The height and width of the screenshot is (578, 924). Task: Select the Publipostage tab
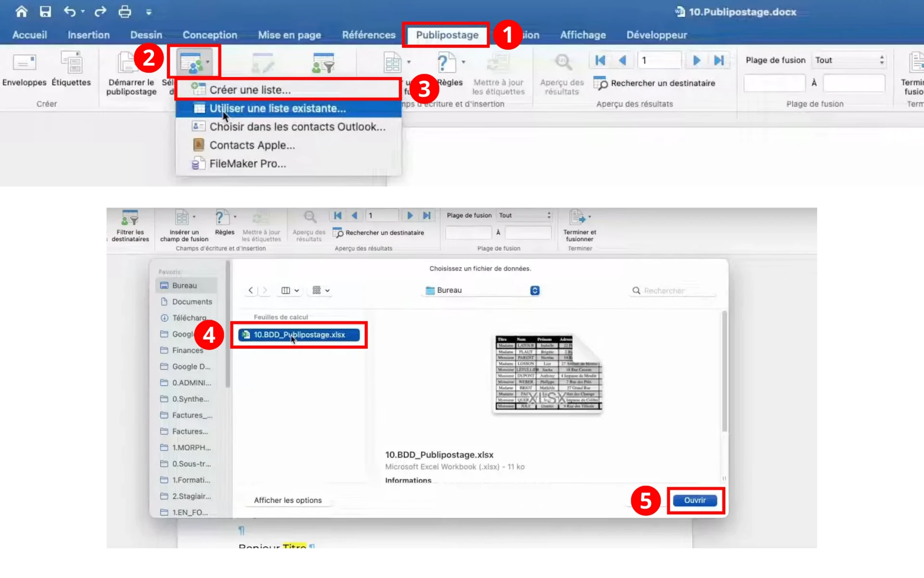pos(447,35)
